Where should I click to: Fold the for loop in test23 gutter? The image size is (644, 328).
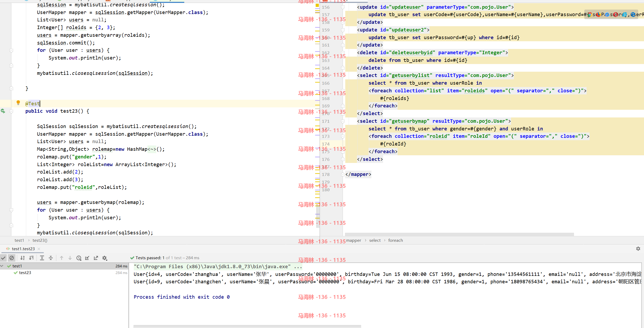11,210
